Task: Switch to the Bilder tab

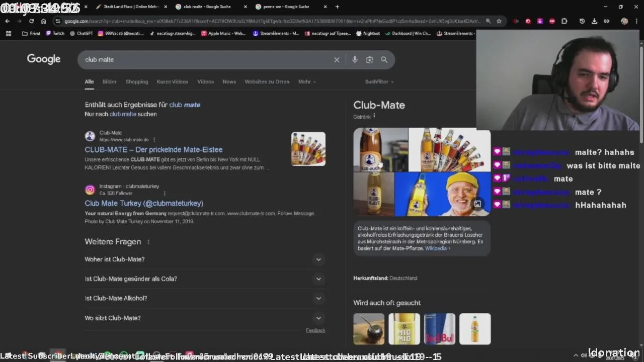Action: (109, 82)
